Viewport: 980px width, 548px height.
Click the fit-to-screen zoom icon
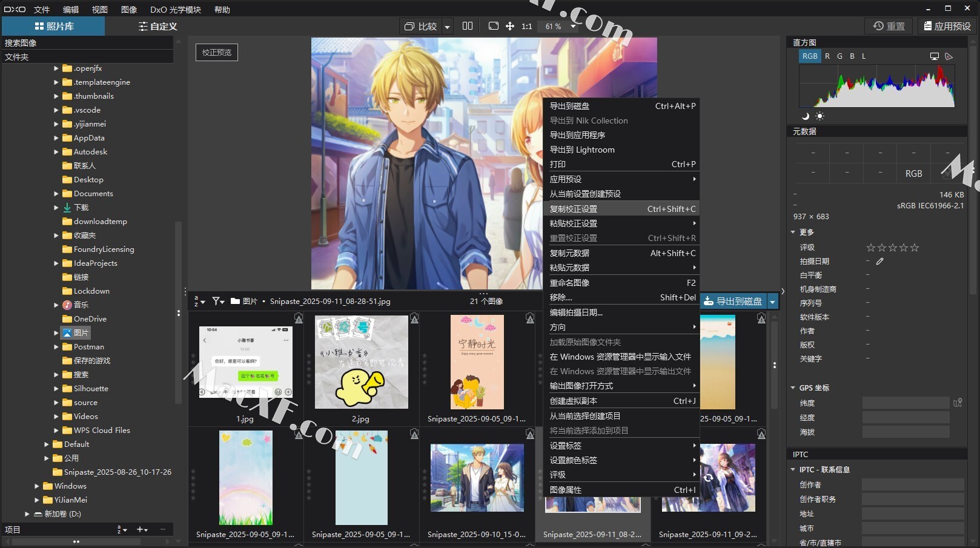[493, 26]
